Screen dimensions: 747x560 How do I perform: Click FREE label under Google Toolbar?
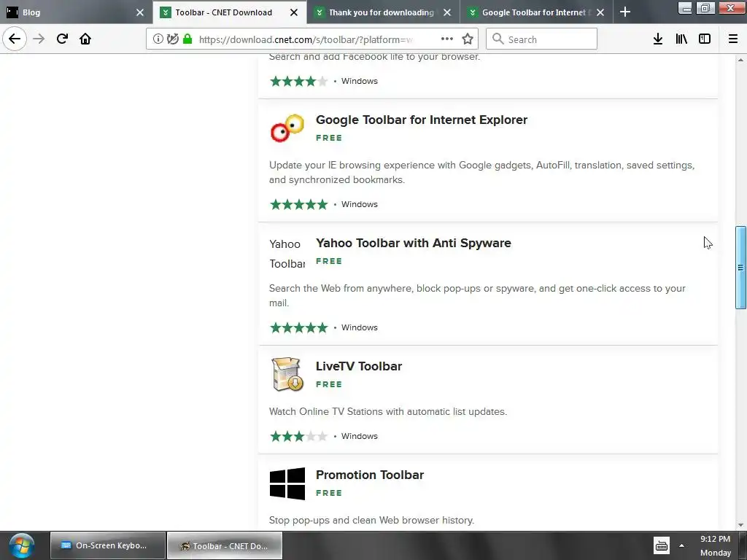tap(329, 138)
